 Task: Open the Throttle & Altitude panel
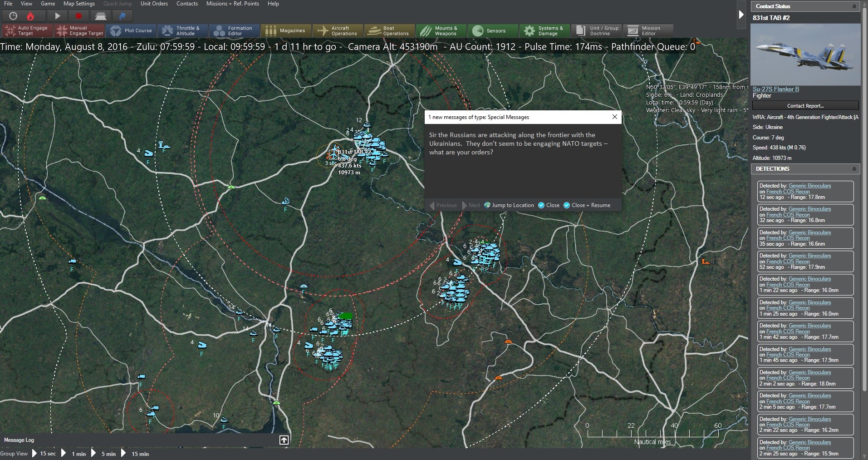[x=183, y=30]
